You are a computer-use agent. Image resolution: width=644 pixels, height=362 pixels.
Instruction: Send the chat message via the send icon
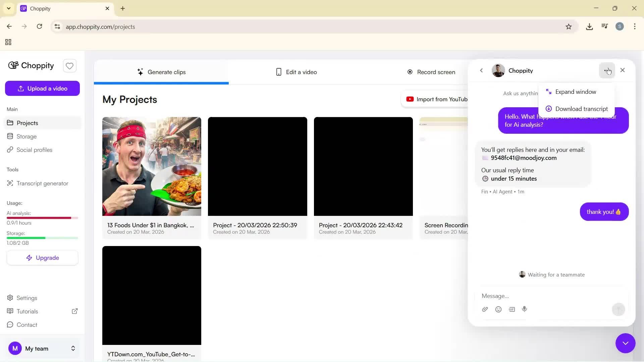(x=618, y=309)
